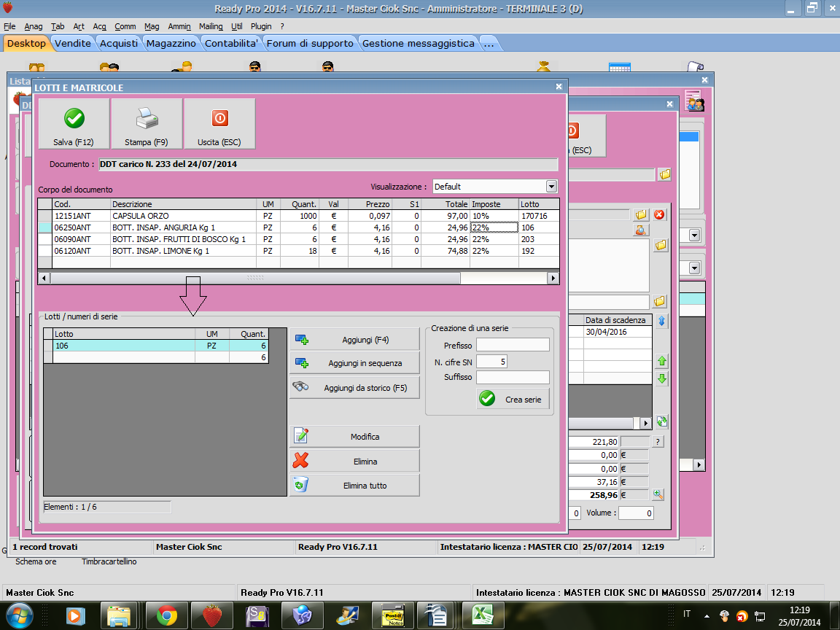Move row up with the green up arrow
Screen dimensions: 840x630
click(x=661, y=361)
